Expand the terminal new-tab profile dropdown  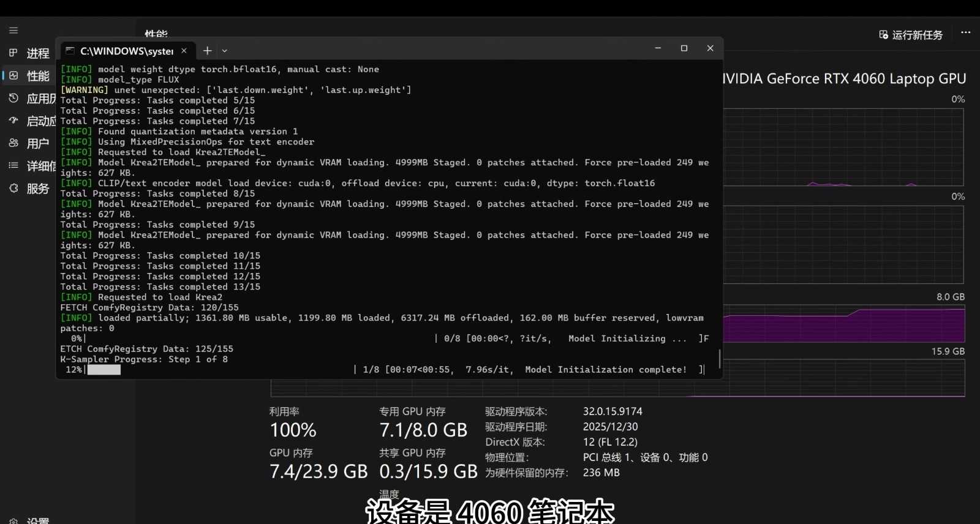[x=225, y=51]
